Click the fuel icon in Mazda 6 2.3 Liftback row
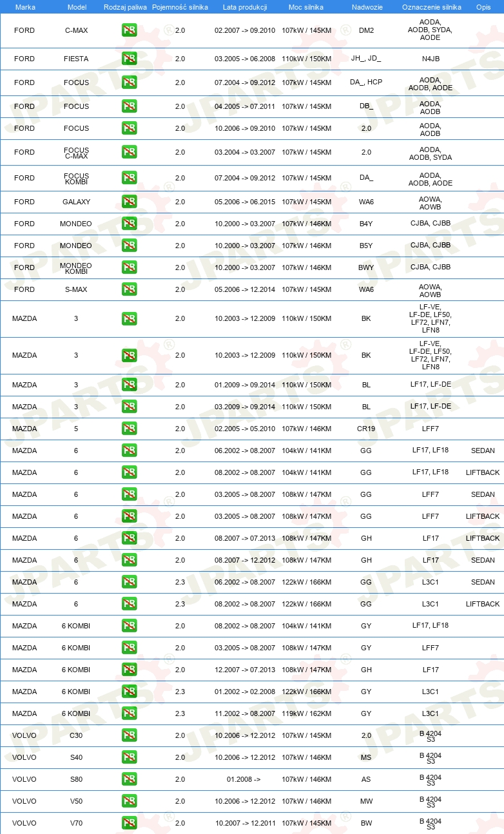 click(130, 604)
